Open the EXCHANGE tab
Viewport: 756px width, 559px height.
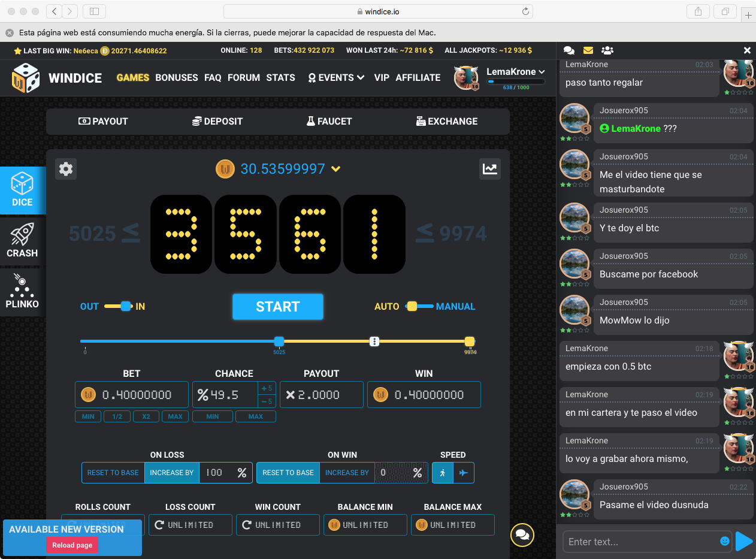[x=447, y=121]
